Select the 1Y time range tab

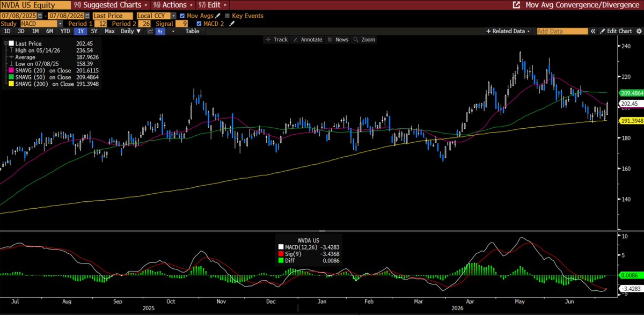pyautogui.click(x=81, y=31)
